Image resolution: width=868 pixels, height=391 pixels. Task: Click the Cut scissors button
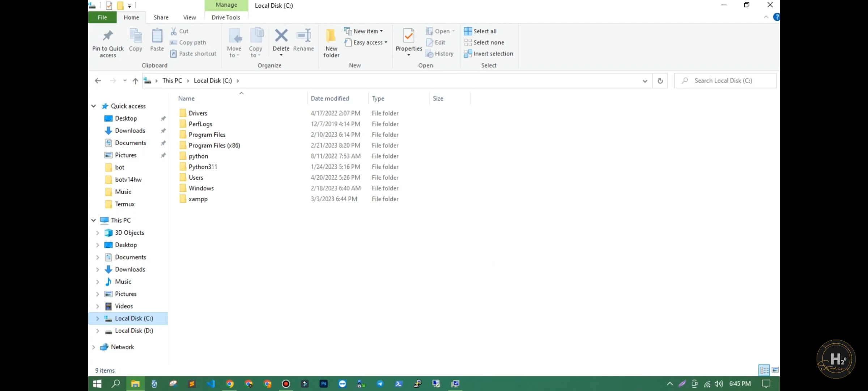[179, 31]
